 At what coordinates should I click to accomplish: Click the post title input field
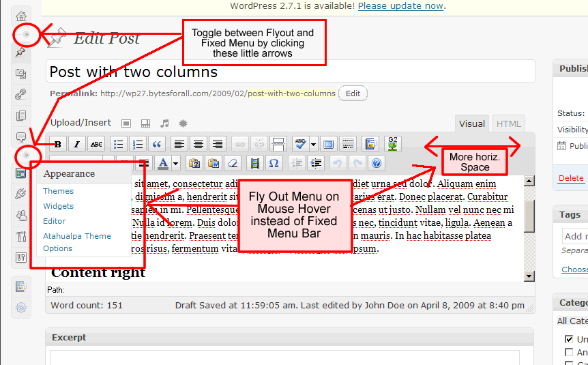291,71
